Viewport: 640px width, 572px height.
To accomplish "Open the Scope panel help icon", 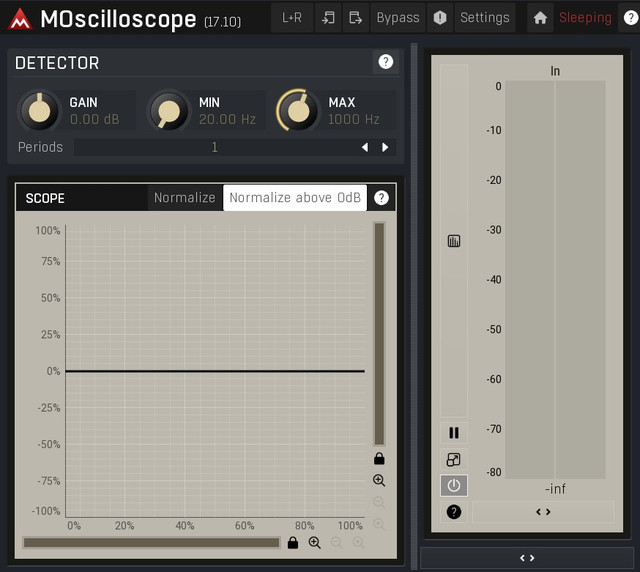I will (x=381, y=198).
